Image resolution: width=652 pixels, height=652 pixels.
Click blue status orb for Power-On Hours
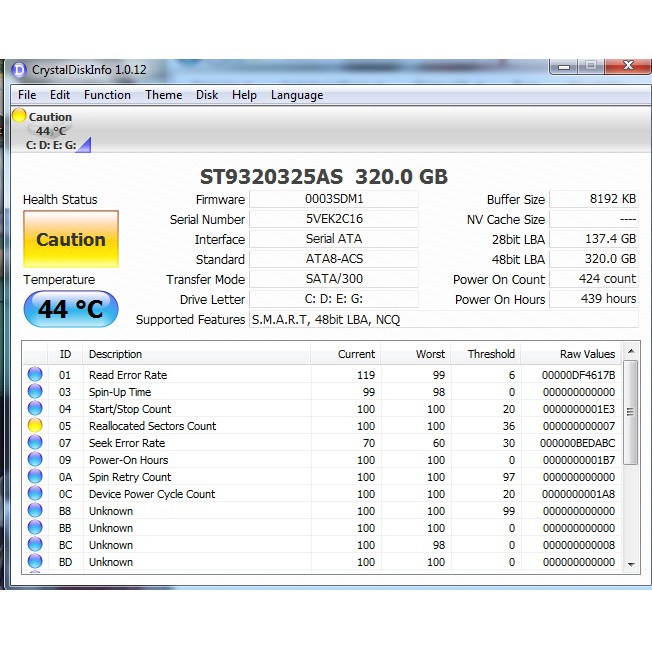pos(36,460)
